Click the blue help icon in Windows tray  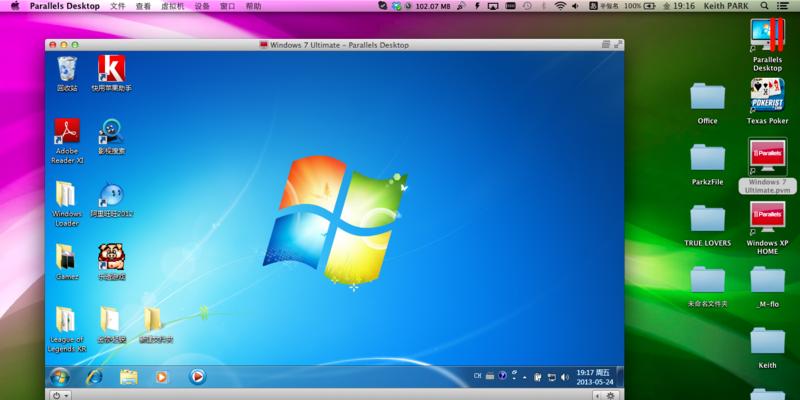(x=503, y=376)
